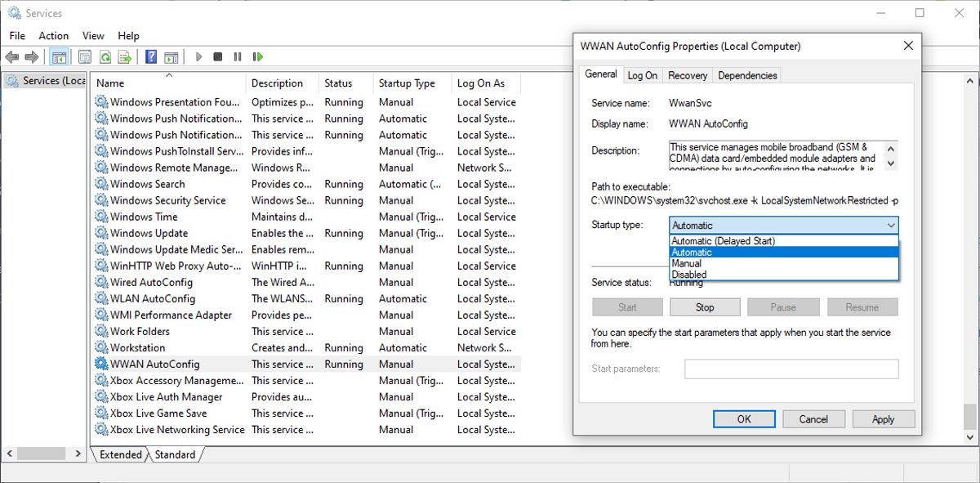Viewport: 980px width, 483px height.
Task: Open the View menu
Action: point(93,36)
